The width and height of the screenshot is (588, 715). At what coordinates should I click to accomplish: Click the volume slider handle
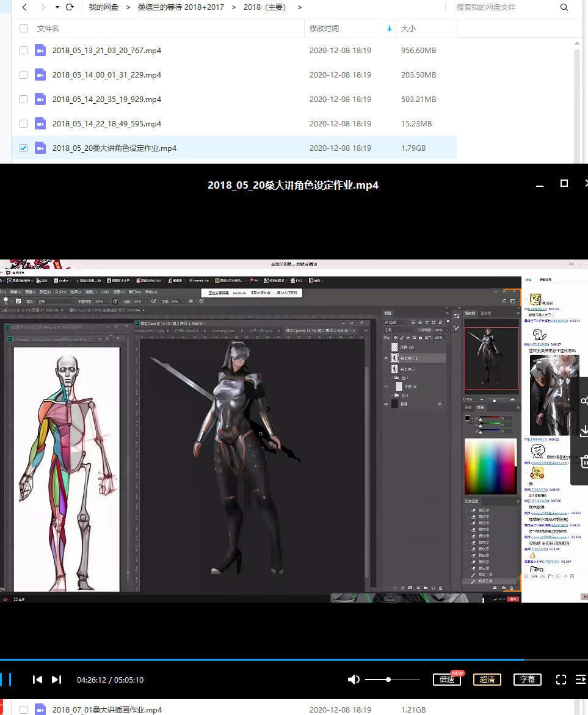click(x=388, y=680)
